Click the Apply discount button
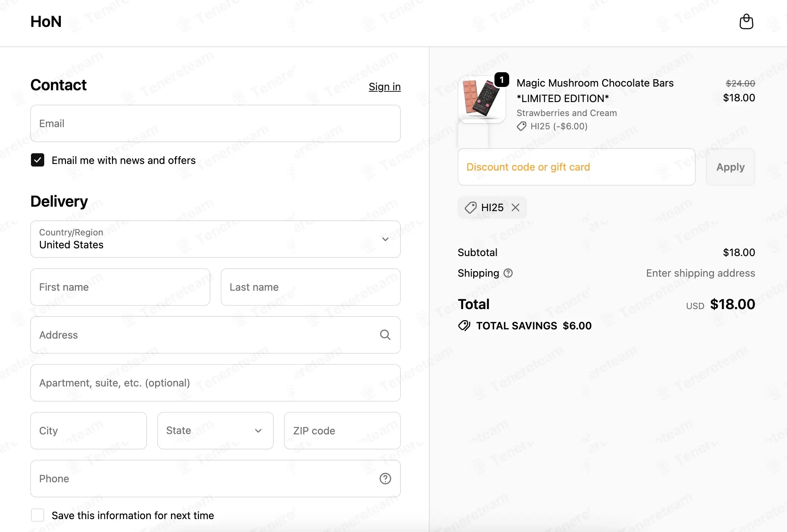Viewport: 787px width, 532px height. tap(730, 167)
